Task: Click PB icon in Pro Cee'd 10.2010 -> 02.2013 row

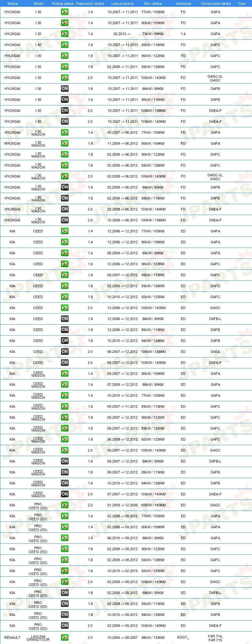Action: tap(65, 571)
